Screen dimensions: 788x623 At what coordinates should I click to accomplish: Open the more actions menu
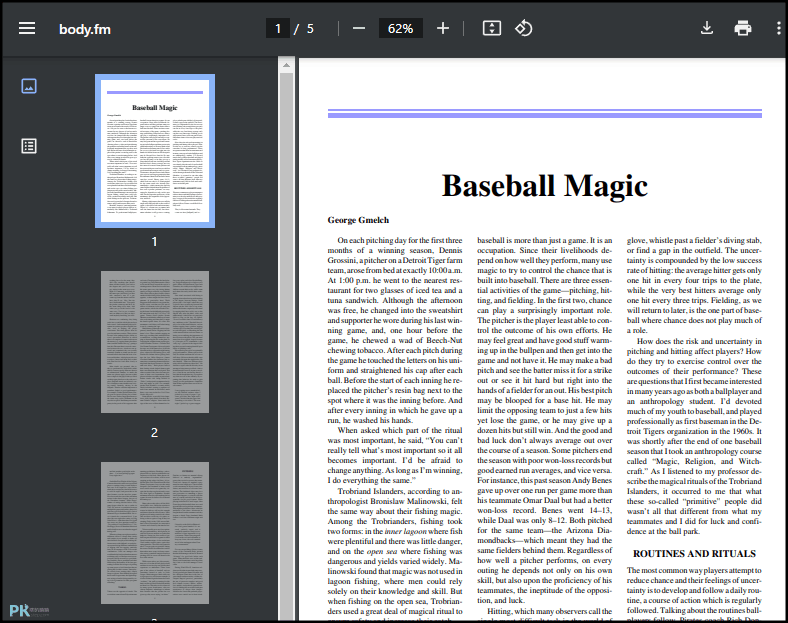click(778, 28)
